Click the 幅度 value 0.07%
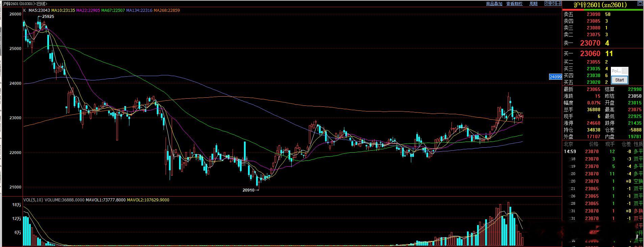644x247 pixels. pyautogui.click(x=594, y=103)
